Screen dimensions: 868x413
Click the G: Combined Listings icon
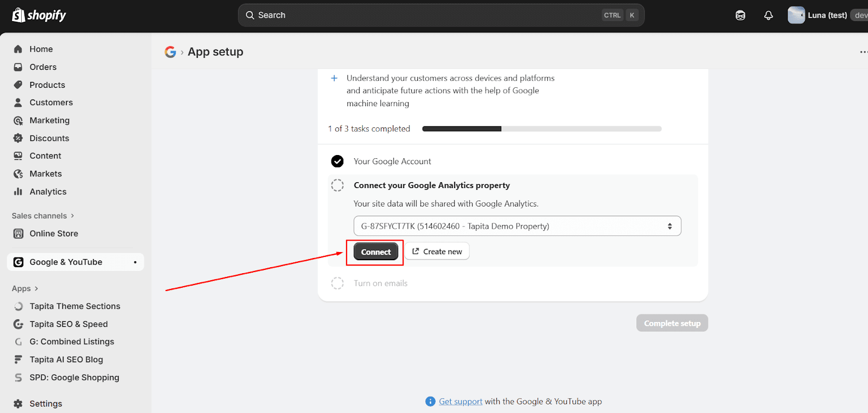18,342
